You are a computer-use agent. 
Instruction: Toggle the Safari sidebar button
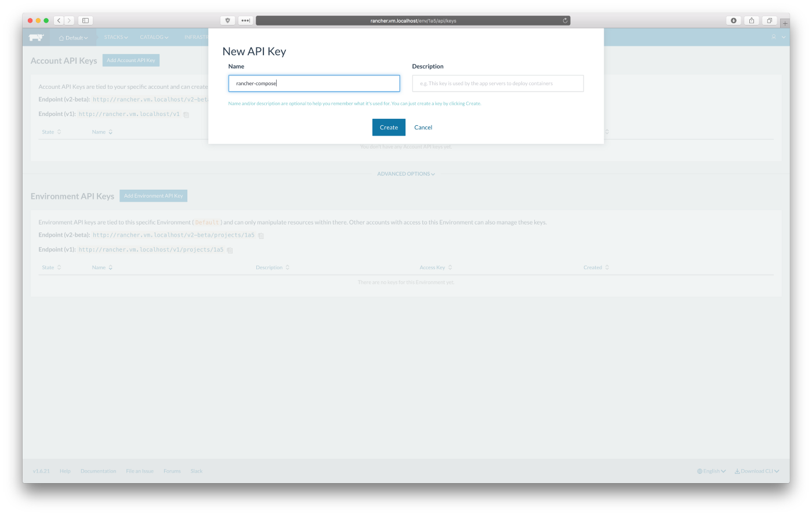pyautogui.click(x=85, y=20)
